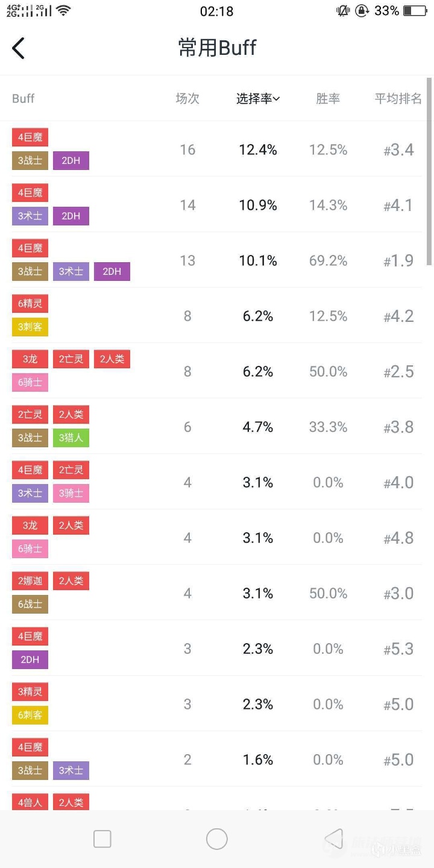Sort by the 场次 column header
434x868 pixels.
(187, 99)
